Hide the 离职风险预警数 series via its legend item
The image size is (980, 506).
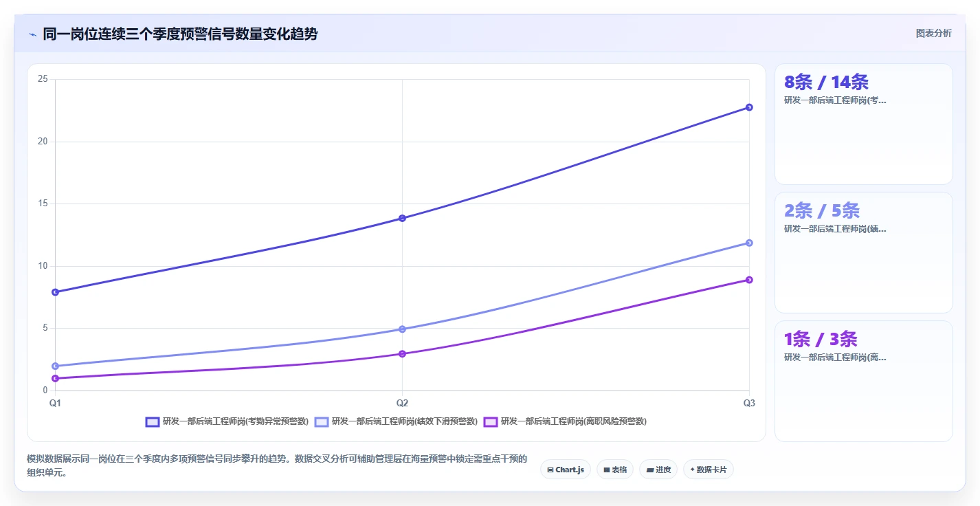(566, 421)
